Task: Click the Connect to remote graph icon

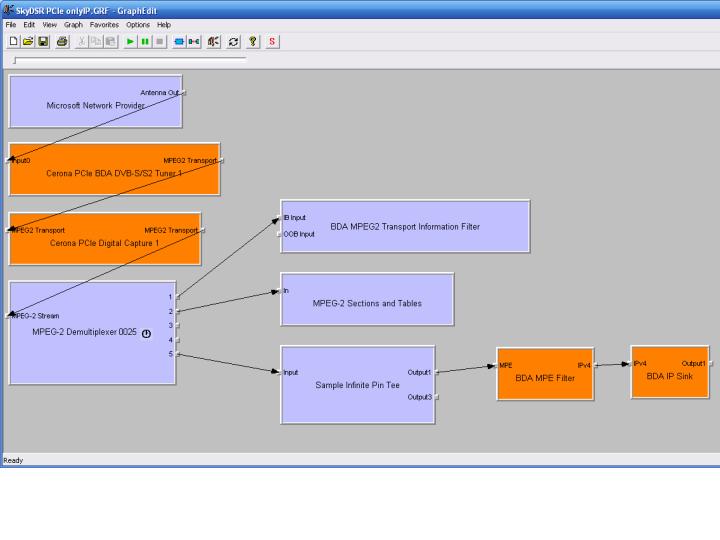Action: tap(194, 42)
